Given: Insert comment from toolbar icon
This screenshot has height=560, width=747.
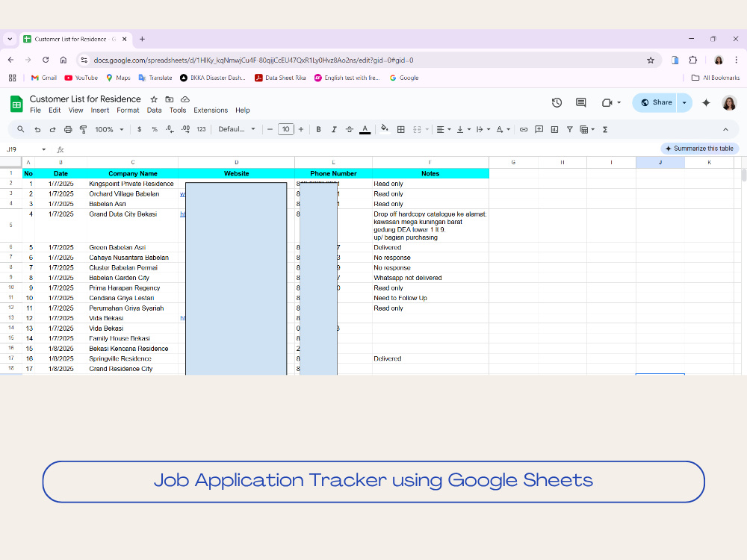Looking at the screenshot, I should (x=539, y=129).
